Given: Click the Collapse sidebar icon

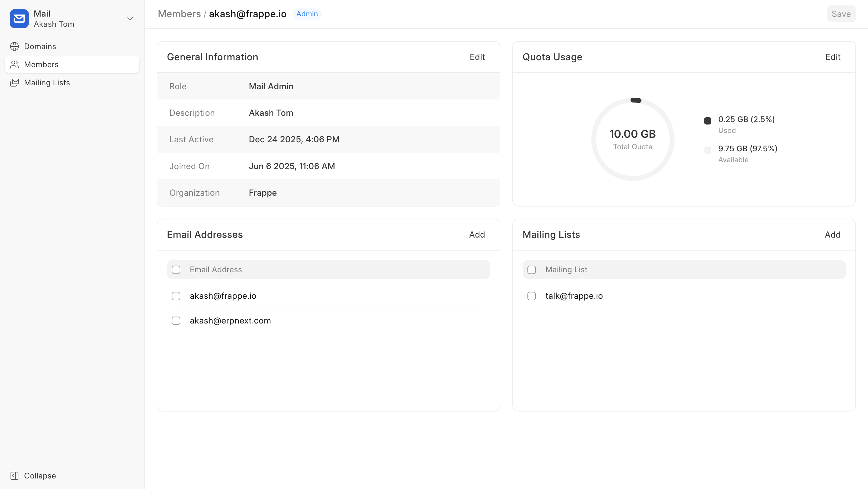Looking at the screenshot, I should point(14,475).
